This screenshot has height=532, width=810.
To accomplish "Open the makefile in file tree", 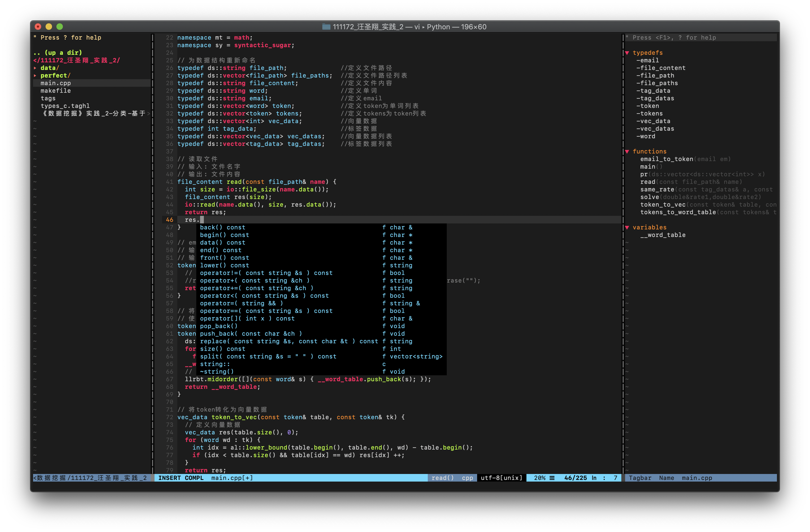I will tap(56, 91).
